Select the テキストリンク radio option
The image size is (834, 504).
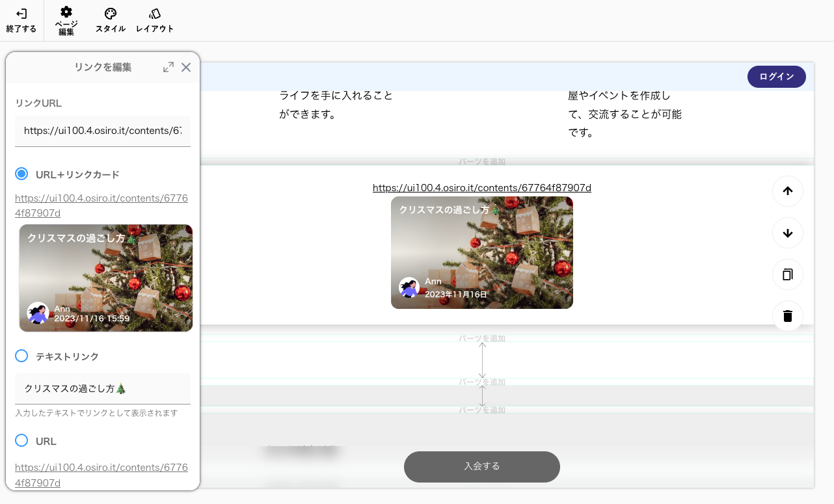pyautogui.click(x=21, y=356)
